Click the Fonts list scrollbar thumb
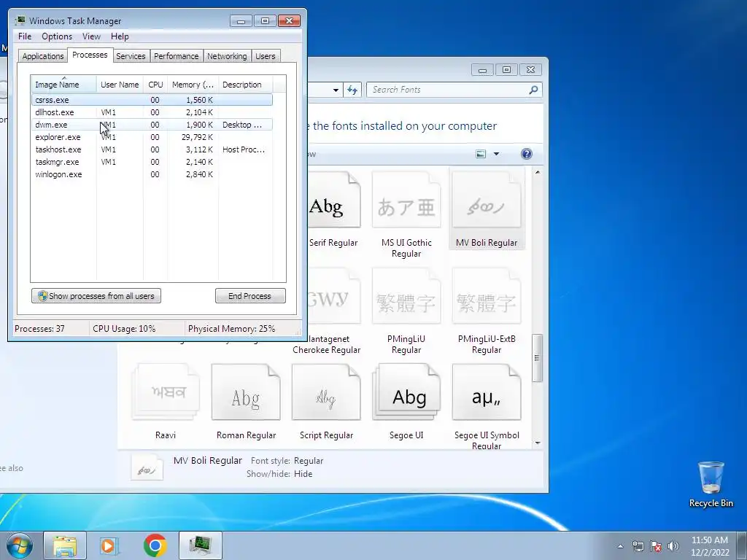Image resolution: width=747 pixels, height=560 pixels. point(538,357)
